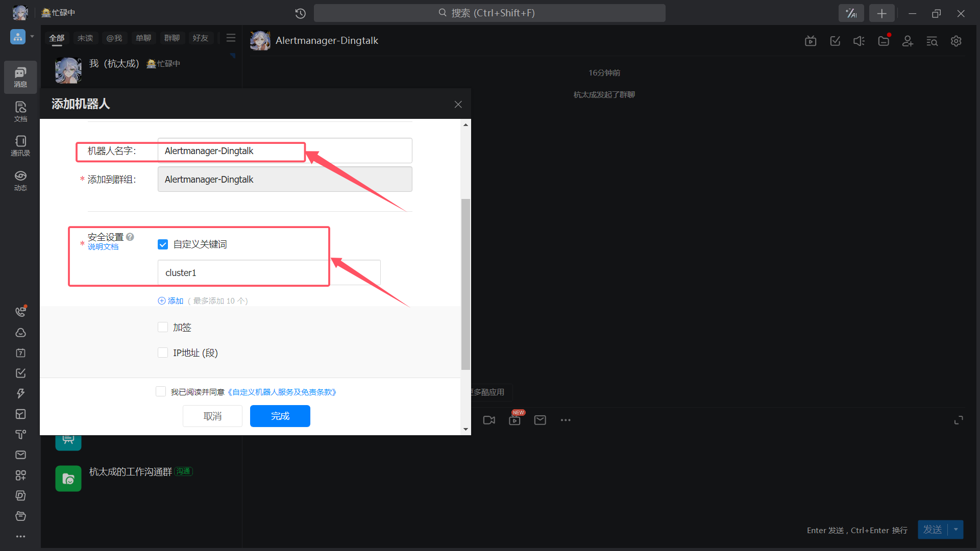The image size is (980, 551).
Task: Open the Contacts (通讯录) sidebar icon
Action: (20, 145)
